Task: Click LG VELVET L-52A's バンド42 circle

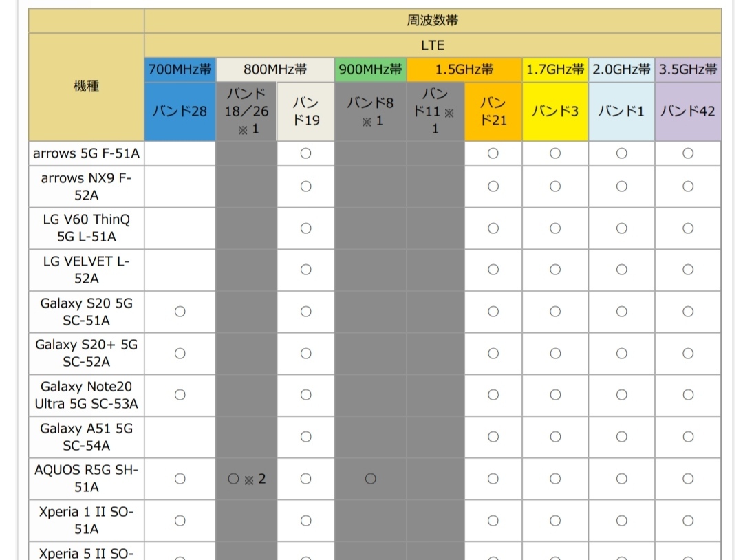Action: click(687, 270)
